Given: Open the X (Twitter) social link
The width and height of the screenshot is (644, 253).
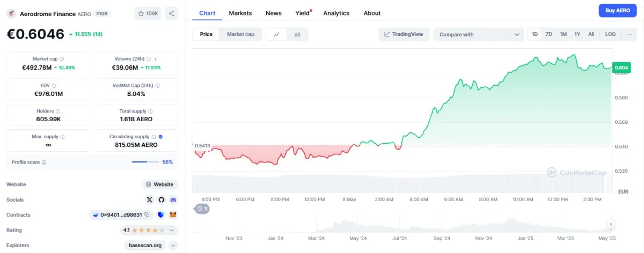Looking at the screenshot, I should point(149,199).
